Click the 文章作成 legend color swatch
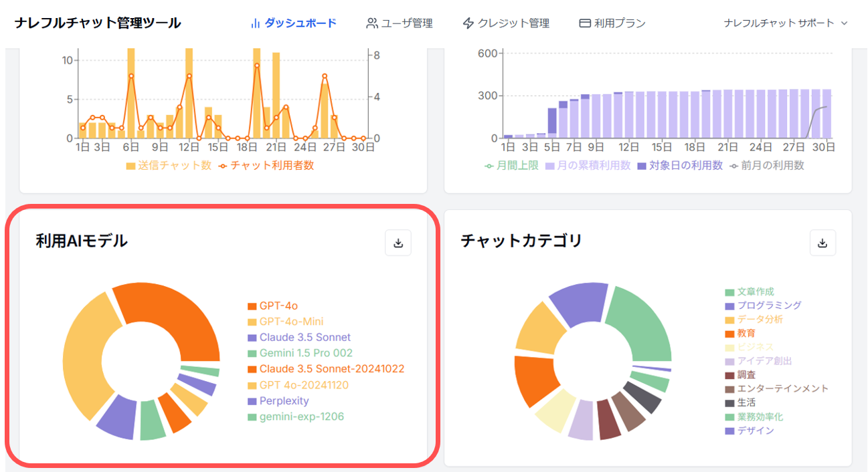868x472 pixels. (x=729, y=292)
